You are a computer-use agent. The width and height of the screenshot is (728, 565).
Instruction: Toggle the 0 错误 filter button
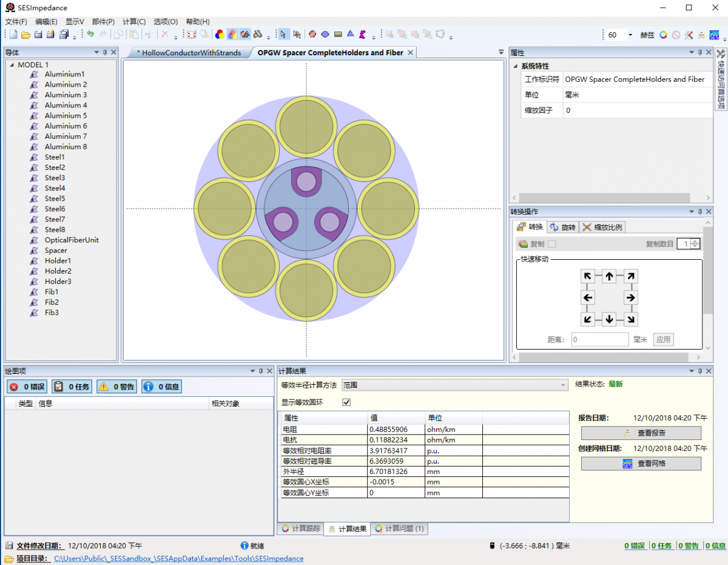point(27,387)
